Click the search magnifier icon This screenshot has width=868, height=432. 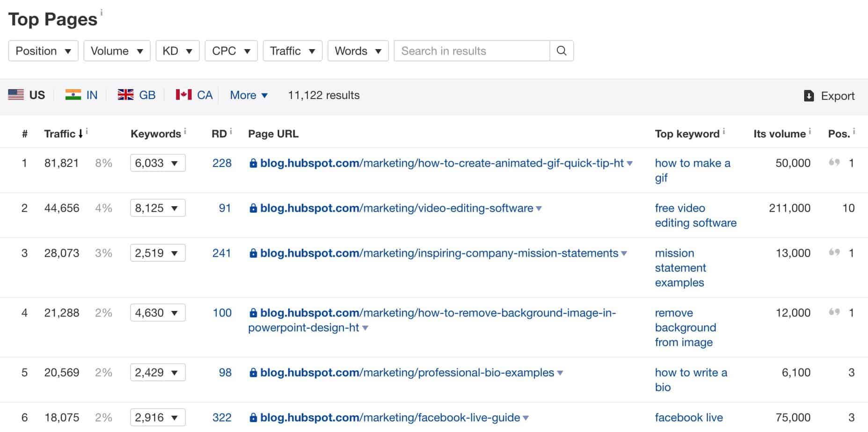(x=561, y=50)
